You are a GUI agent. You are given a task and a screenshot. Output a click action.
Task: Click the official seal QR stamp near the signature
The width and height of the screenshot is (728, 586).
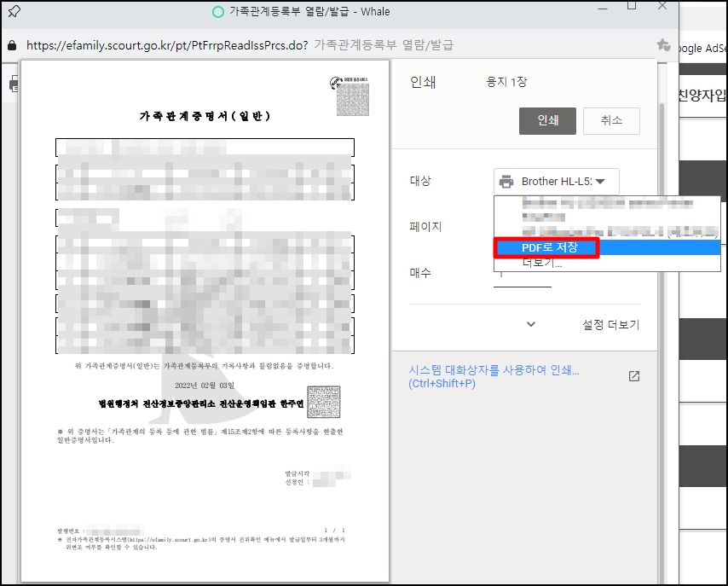(323, 403)
